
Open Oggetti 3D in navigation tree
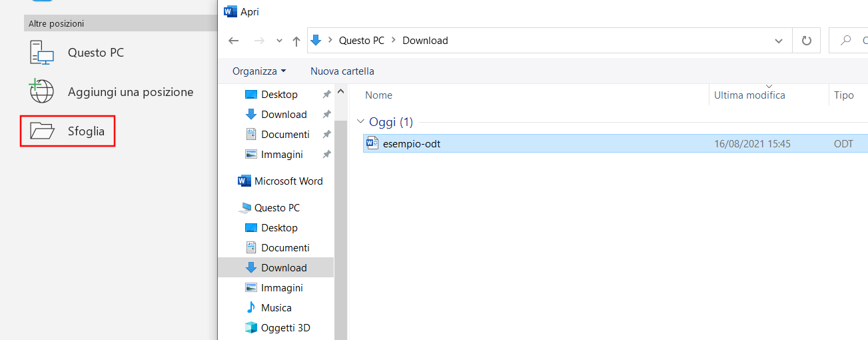(x=285, y=328)
